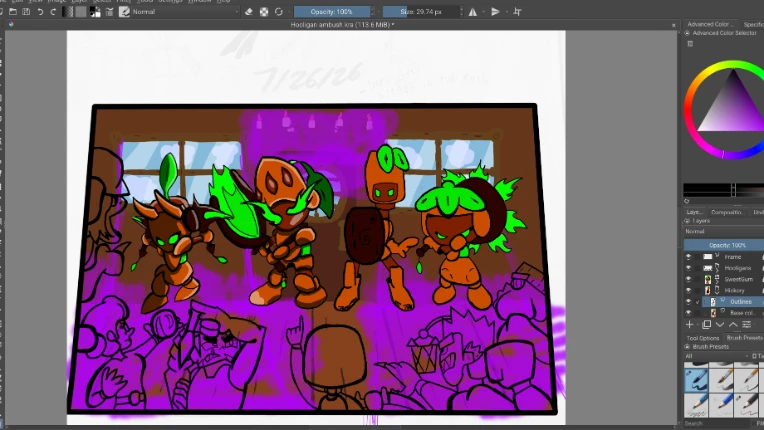Select the Outlines layer

pyautogui.click(x=741, y=302)
